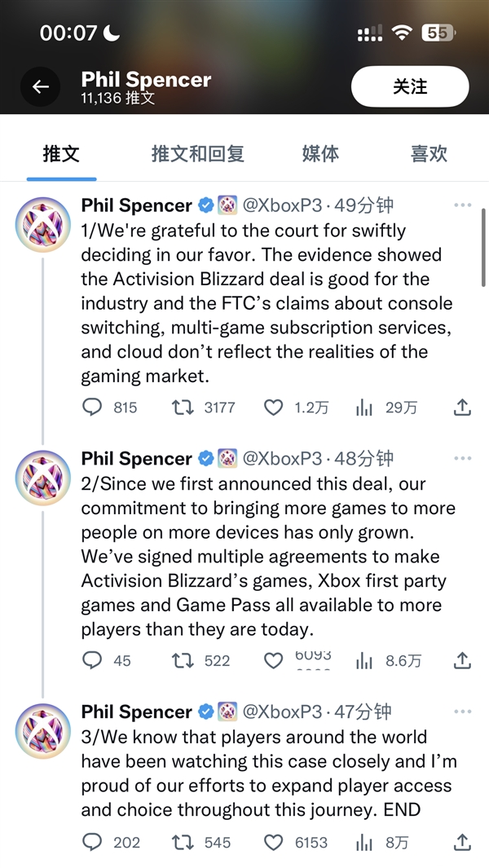Tap the back arrow button
Image resolution: width=489 pixels, height=868 pixels.
(41, 87)
